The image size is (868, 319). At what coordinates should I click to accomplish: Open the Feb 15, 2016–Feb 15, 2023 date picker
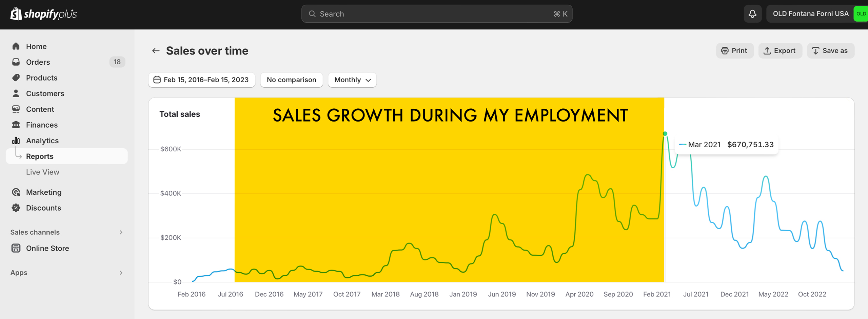tap(202, 80)
